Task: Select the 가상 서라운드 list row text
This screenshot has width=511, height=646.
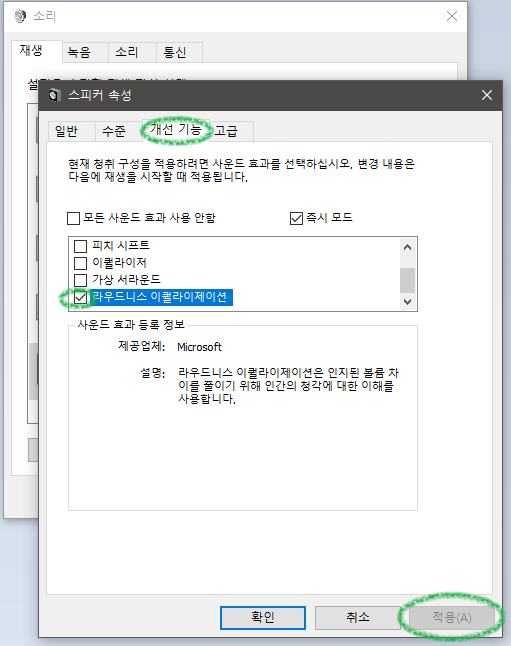Action: pos(126,280)
